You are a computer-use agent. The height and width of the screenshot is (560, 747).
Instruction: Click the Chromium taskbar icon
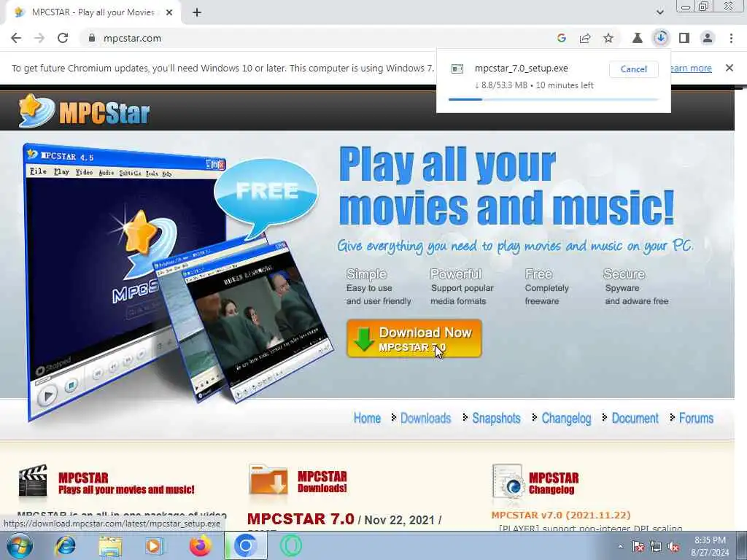[245, 545]
